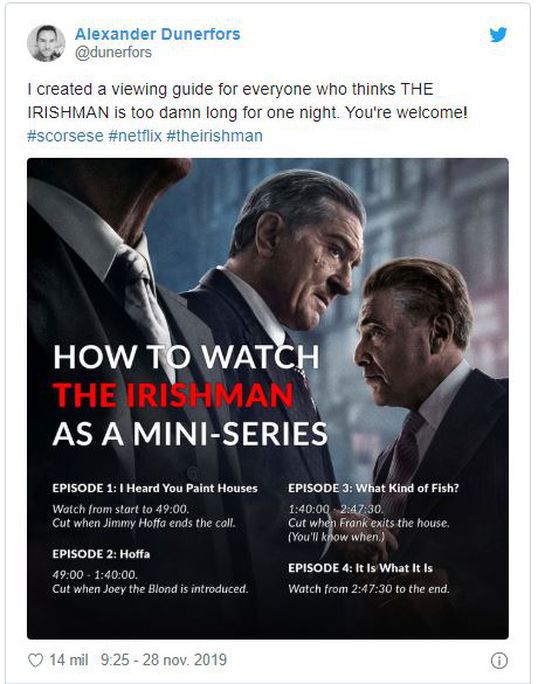Click Episode 4: It Is What It Is

tap(360, 568)
